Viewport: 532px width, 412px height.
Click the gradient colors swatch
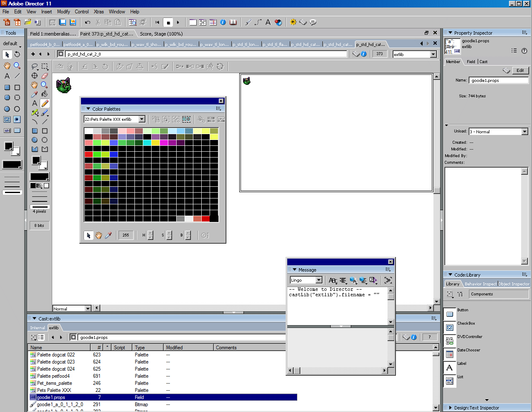click(39, 186)
